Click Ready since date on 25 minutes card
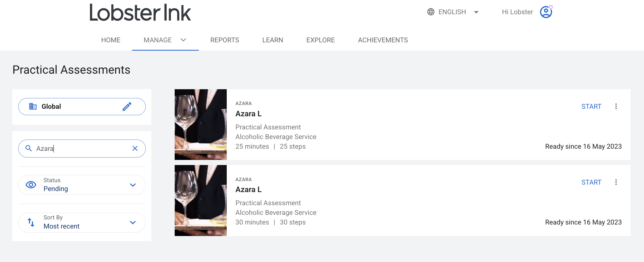The height and width of the screenshot is (262, 644). [x=583, y=146]
